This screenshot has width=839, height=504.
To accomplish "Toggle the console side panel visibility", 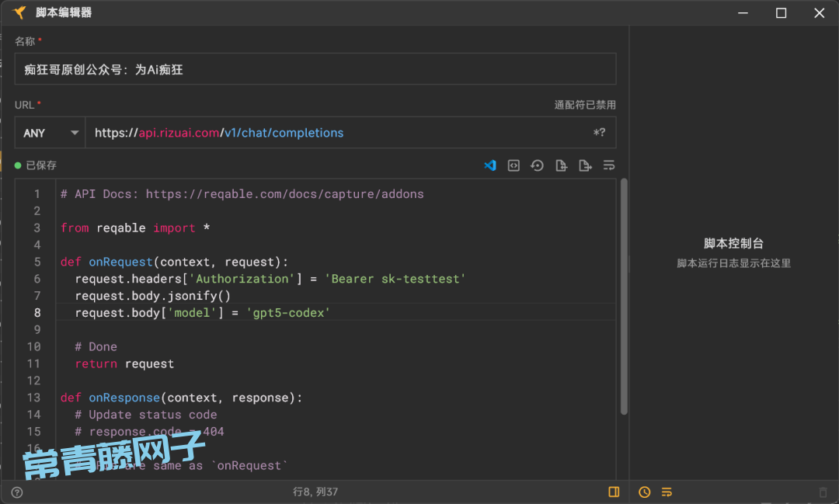I will [x=614, y=492].
